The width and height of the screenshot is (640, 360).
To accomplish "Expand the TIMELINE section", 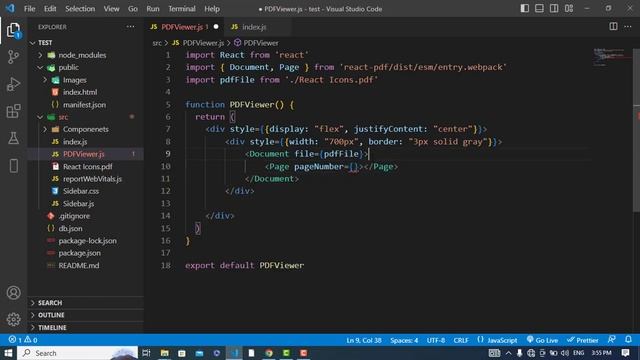I will tap(85, 327).
